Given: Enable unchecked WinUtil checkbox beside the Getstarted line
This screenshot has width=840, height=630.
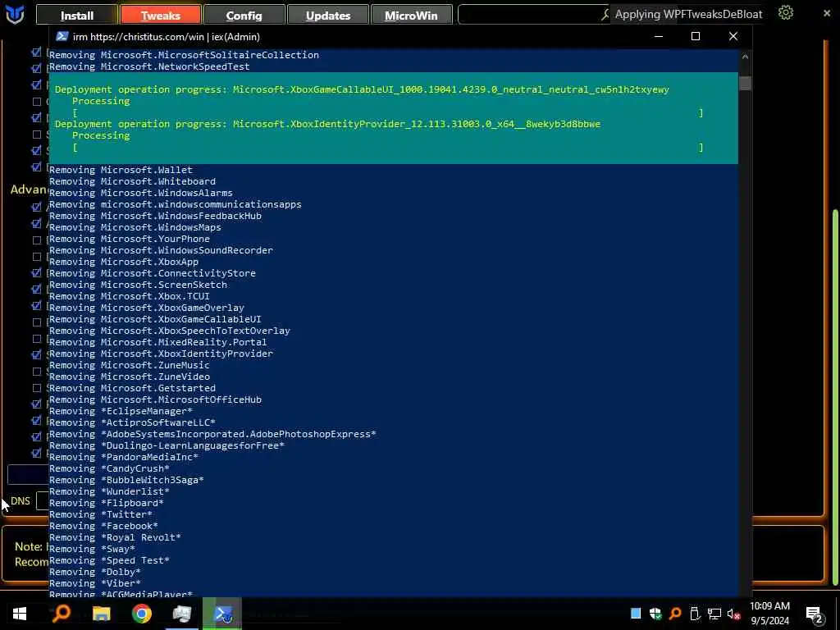Looking at the screenshot, I should tap(36, 388).
